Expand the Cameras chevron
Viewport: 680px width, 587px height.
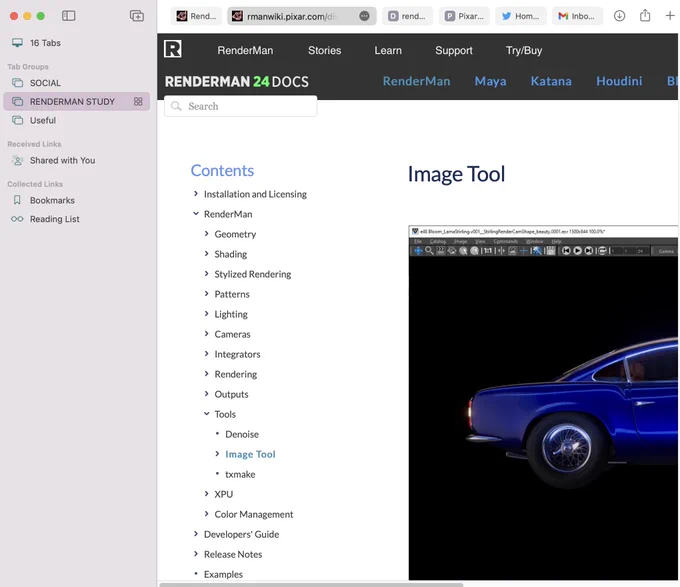(x=206, y=333)
